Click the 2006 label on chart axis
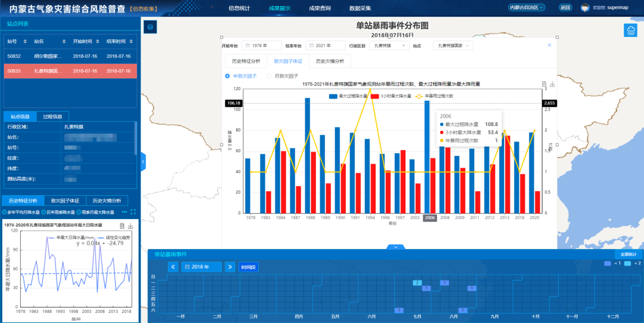 point(429,218)
